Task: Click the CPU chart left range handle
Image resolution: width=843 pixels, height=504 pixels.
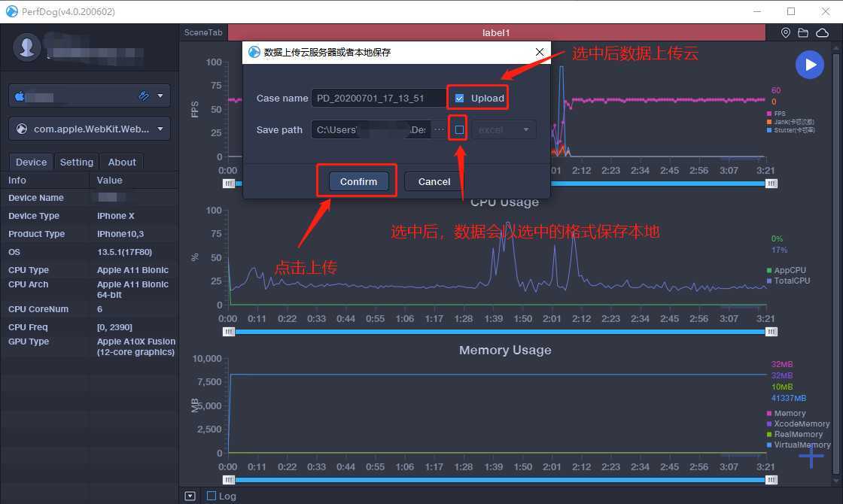Action: [x=229, y=332]
